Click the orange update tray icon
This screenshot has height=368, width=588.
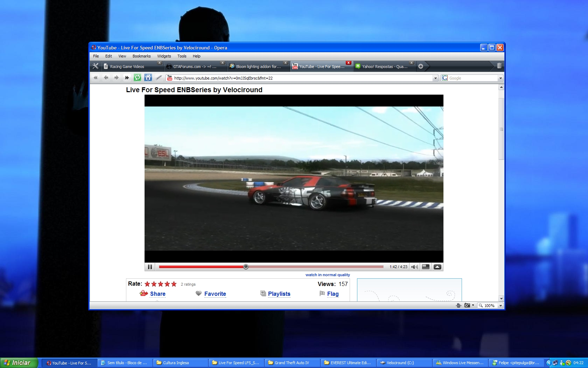pyautogui.click(x=568, y=363)
